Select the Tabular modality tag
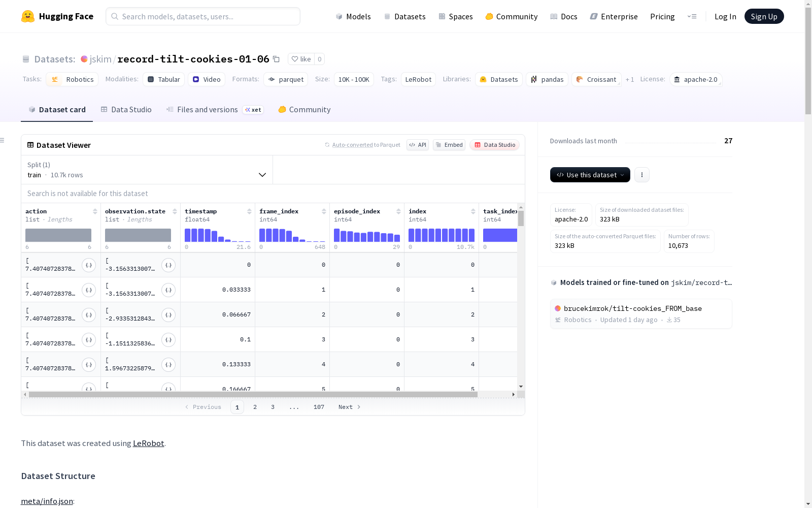 (x=163, y=79)
